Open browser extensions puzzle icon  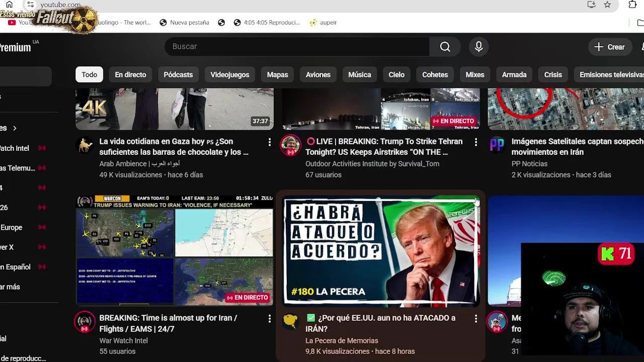tap(632, 5)
